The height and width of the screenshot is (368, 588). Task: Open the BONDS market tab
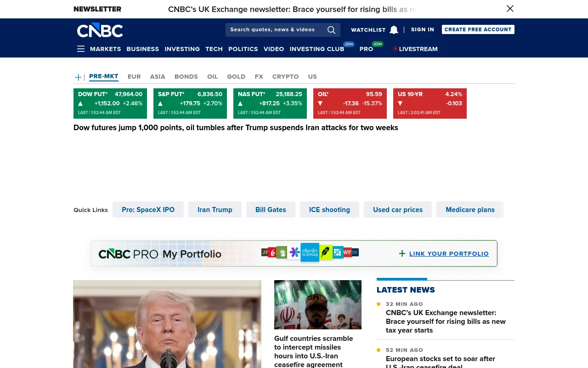186,77
